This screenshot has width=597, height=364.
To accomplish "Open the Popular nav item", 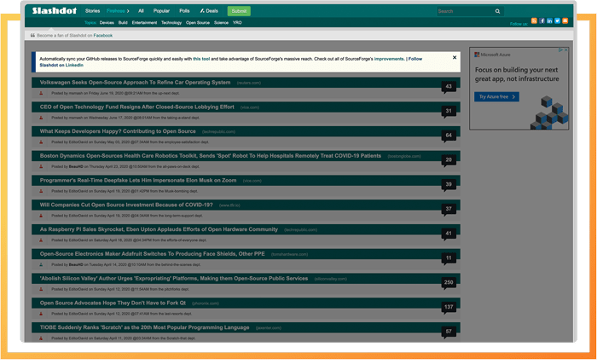I will pyautogui.click(x=161, y=11).
